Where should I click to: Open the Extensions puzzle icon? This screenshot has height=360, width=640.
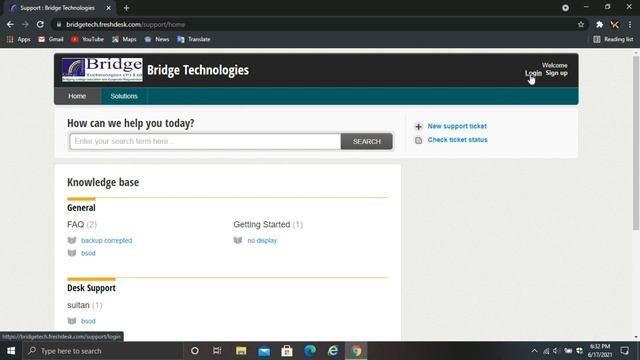coord(599,24)
